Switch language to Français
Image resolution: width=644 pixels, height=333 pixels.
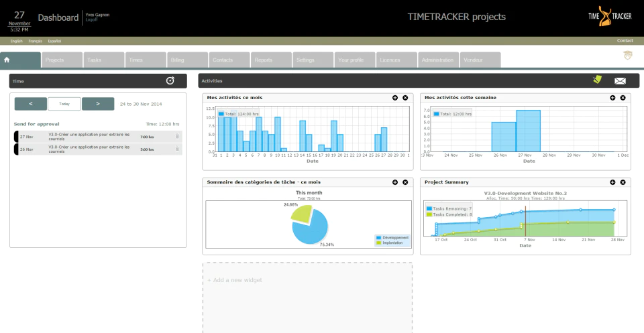[x=36, y=41]
